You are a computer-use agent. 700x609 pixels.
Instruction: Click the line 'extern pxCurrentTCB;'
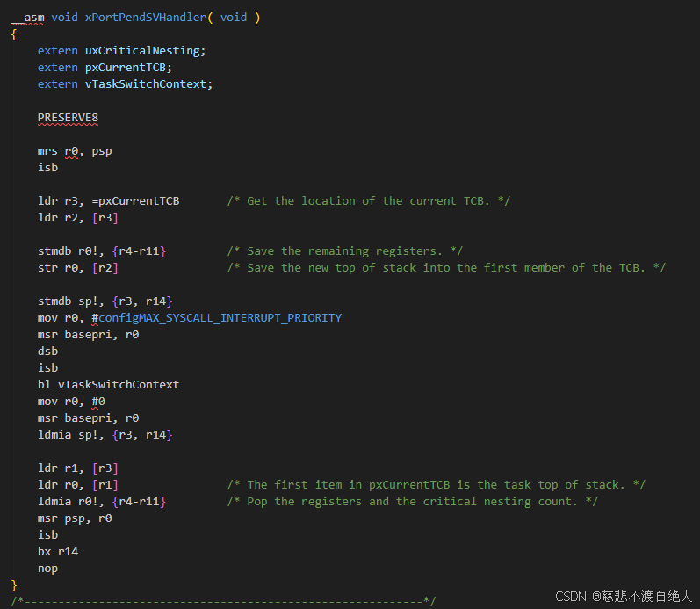pos(105,68)
